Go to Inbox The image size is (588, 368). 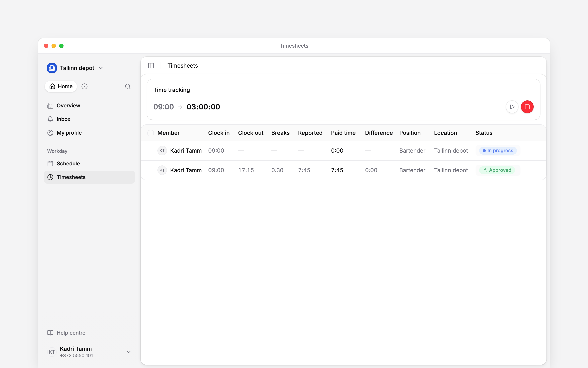[x=89, y=119]
